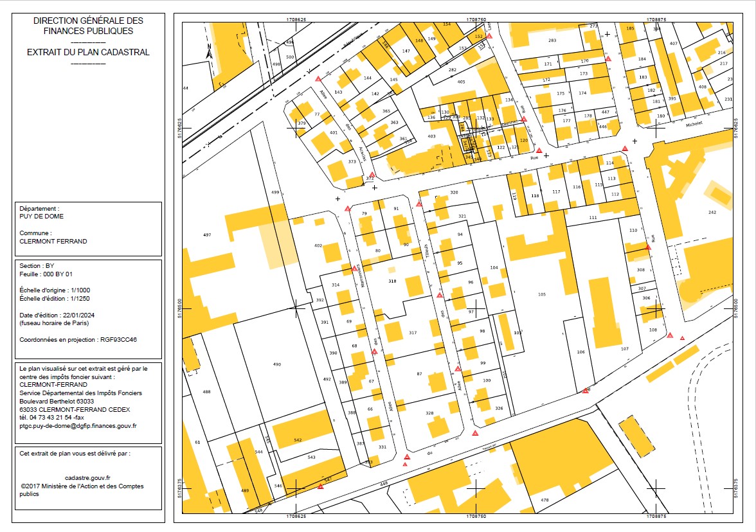Click parcel number 320
The width and height of the screenshot is (756, 532).
point(454,192)
